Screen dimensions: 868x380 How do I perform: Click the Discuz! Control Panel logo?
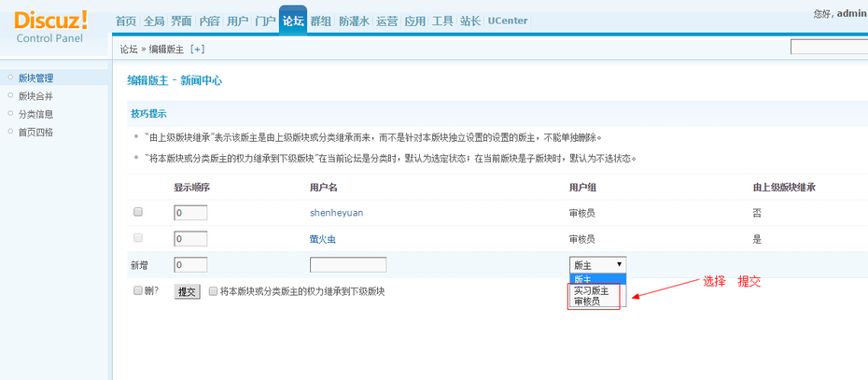(50, 26)
